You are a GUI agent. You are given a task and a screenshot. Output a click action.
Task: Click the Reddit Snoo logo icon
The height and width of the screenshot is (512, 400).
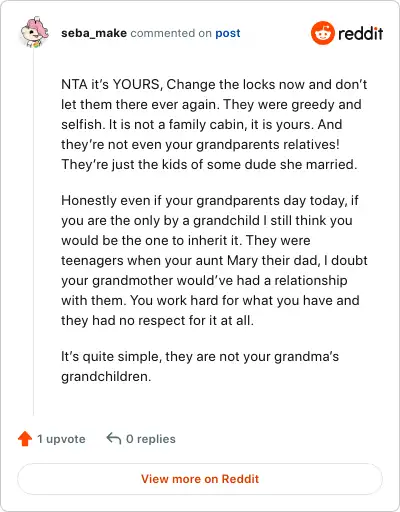(x=322, y=33)
